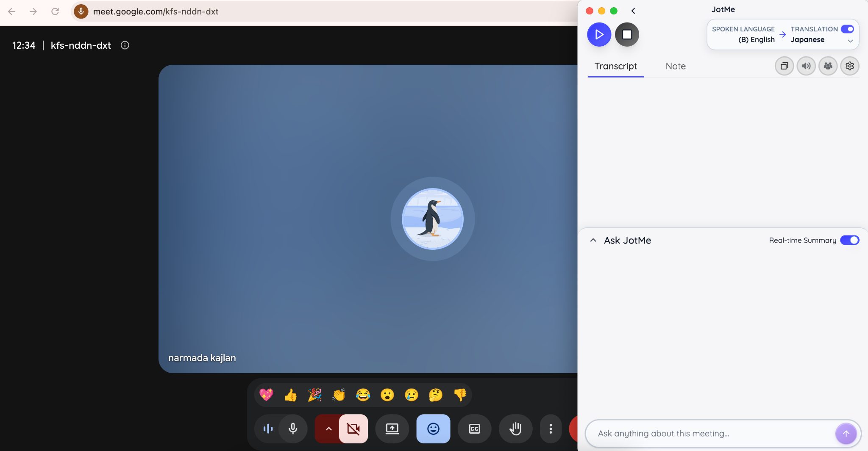
Task: Turn on closed captions in Meet
Action: click(x=474, y=429)
